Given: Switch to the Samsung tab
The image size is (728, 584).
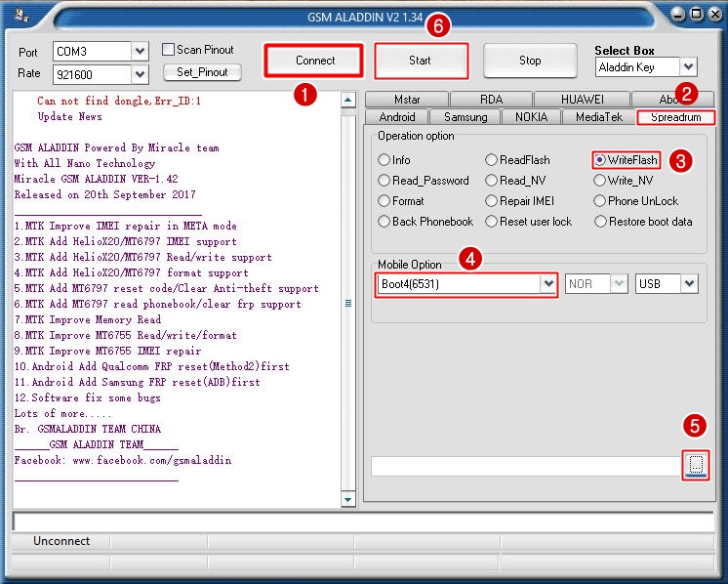Looking at the screenshot, I should pyautogui.click(x=465, y=117).
